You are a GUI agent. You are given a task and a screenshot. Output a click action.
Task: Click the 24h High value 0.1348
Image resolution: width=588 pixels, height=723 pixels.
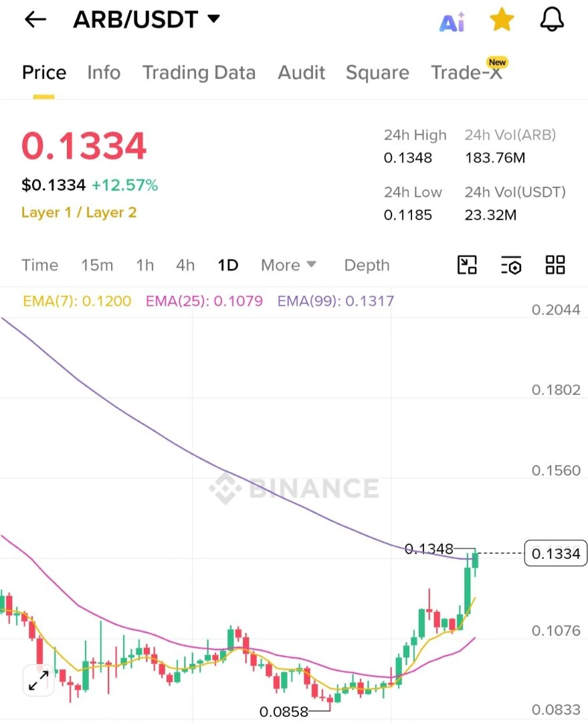(408, 158)
